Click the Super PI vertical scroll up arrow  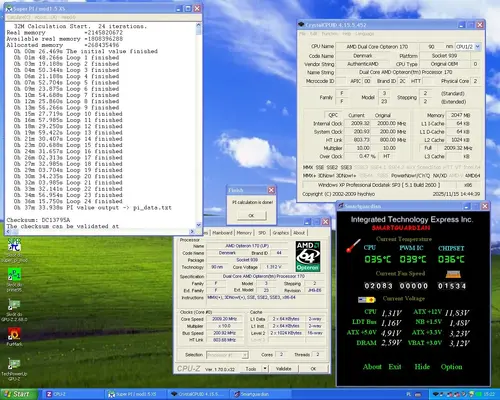coord(198,25)
